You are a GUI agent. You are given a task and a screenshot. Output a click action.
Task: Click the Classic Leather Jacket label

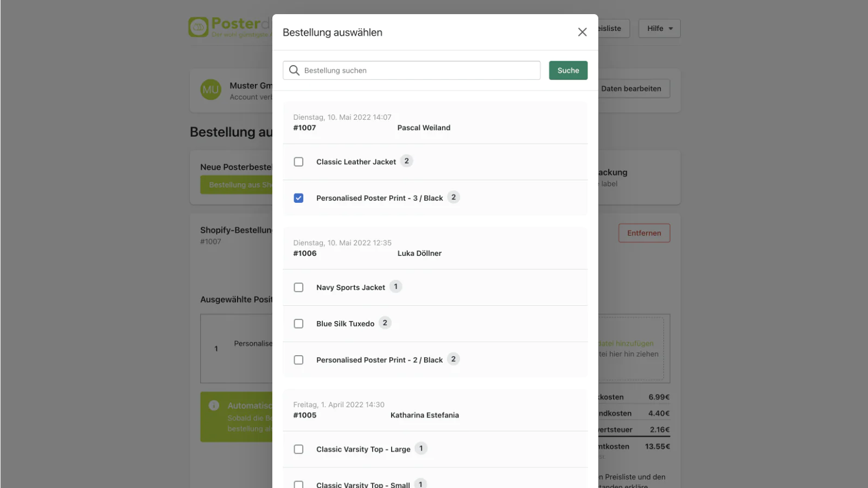(x=356, y=162)
